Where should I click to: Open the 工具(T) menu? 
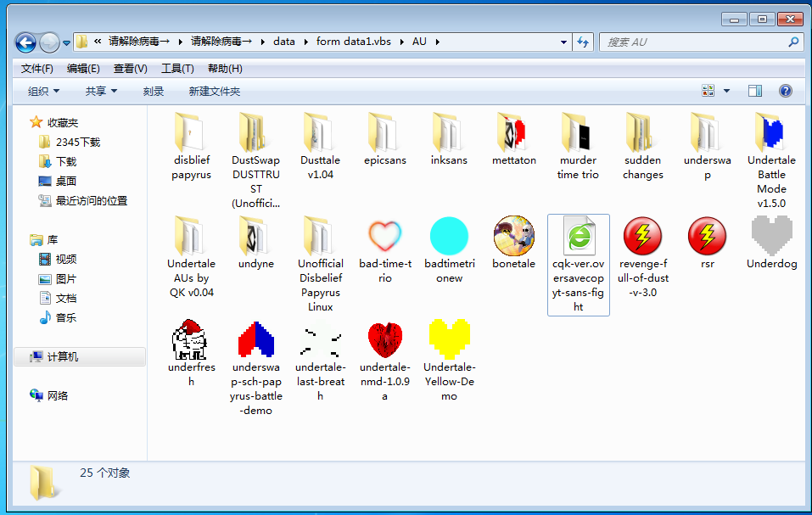click(177, 69)
